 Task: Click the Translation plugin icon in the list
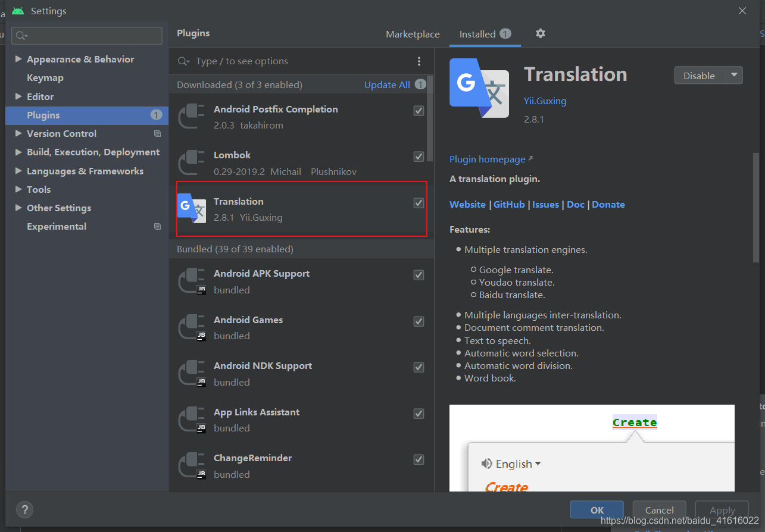(x=192, y=209)
